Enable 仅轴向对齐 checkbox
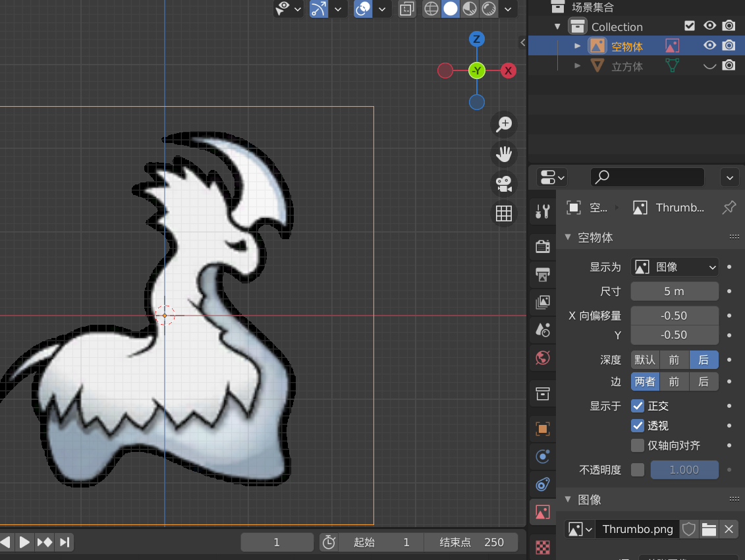 (x=638, y=445)
